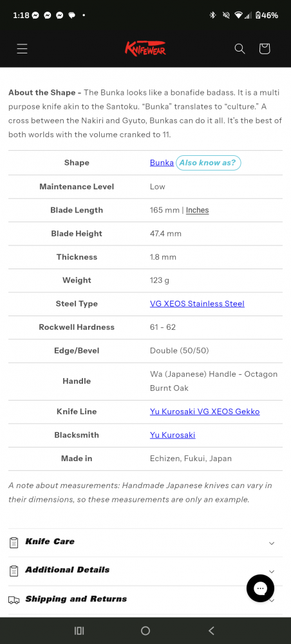Tap the Android home button
This screenshot has height=644, width=291.
[x=145, y=631]
